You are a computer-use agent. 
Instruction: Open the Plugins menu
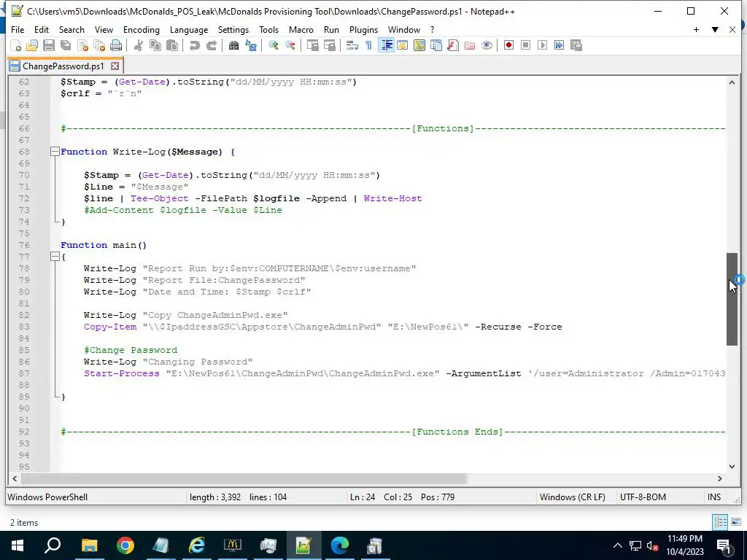pos(363,29)
